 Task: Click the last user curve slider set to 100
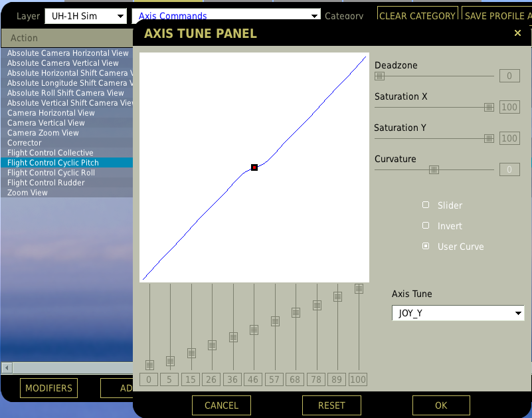[359, 288]
